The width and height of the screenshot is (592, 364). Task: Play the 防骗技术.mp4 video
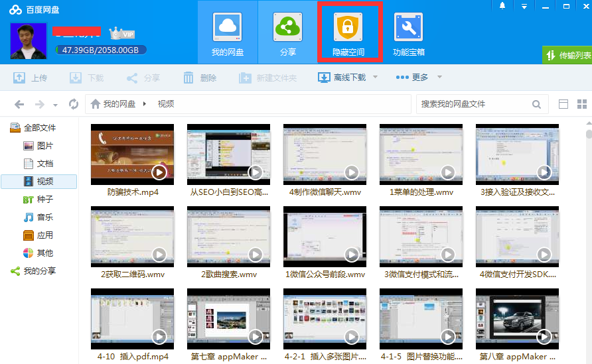[x=159, y=172]
